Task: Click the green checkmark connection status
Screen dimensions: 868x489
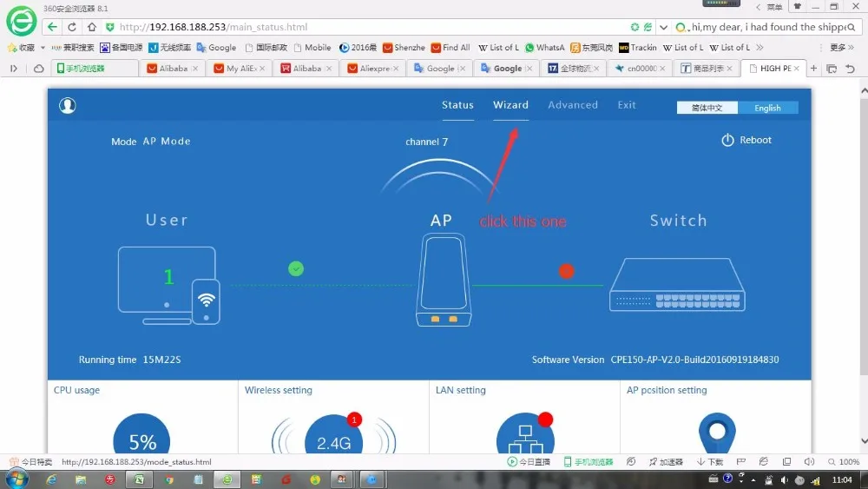Action: (x=296, y=268)
